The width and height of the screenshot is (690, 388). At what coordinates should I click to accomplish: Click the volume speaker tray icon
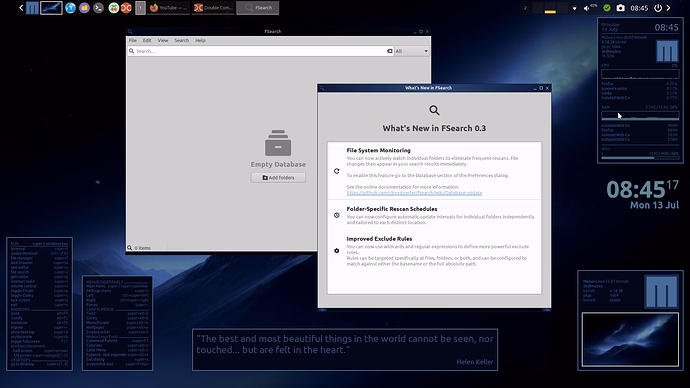pyautogui.click(x=587, y=8)
